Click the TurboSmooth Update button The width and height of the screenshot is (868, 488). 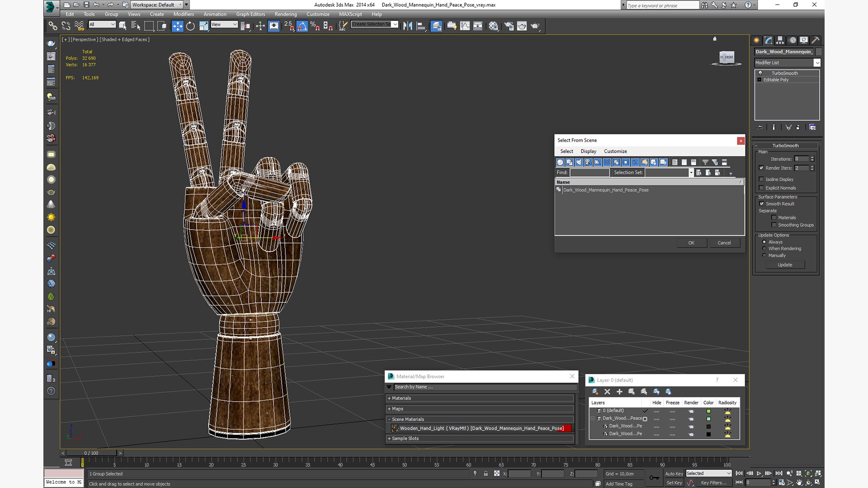tap(785, 265)
